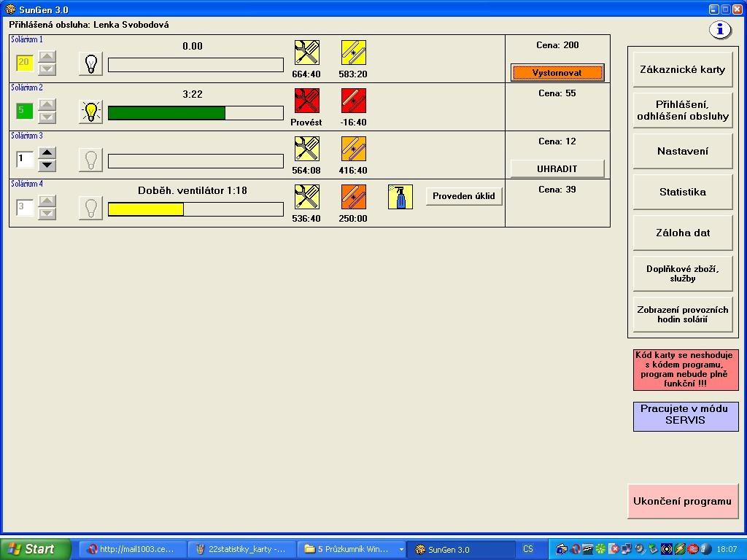The width and height of the screenshot is (747, 560).
Task: Click the bulb icon in Solárium 4 row
Action: point(90,208)
